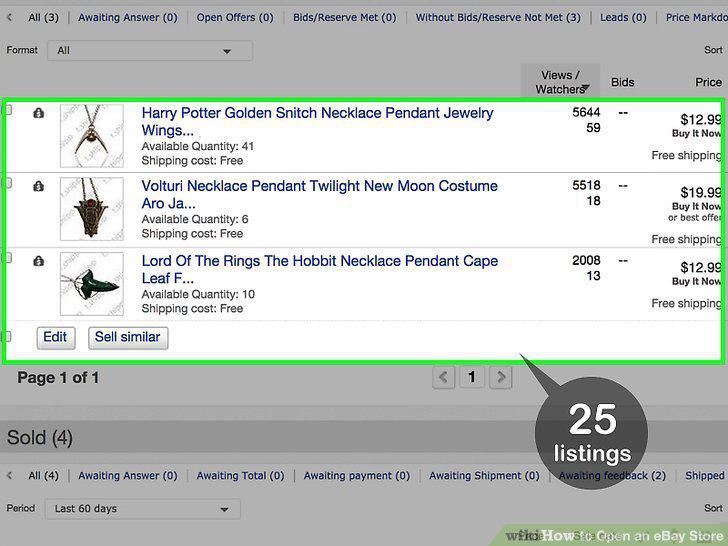
Task: Open Leads (0) filter
Action: [623, 18]
